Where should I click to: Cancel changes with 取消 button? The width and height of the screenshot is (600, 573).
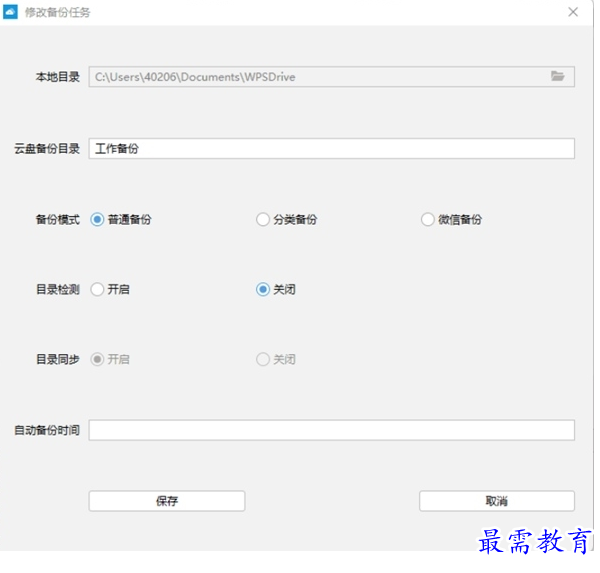497,501
